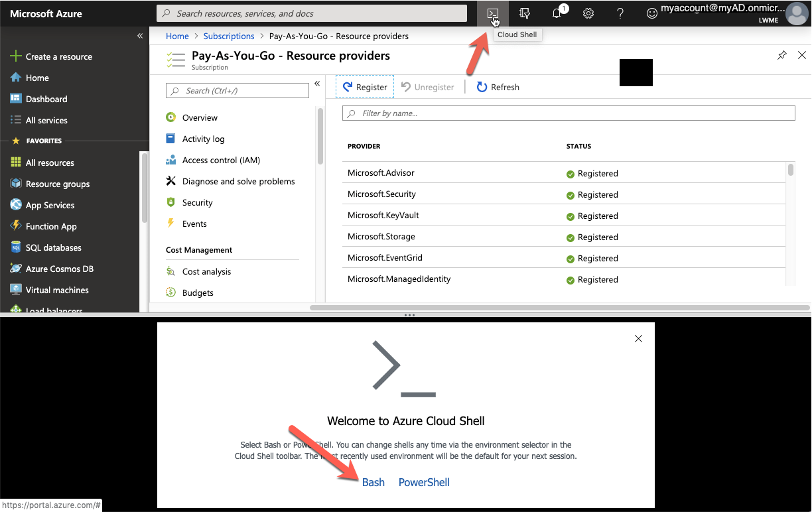Collapse the Resource providers menu pane
Screen dimensions: 812x512
click(x=317, y=84)
